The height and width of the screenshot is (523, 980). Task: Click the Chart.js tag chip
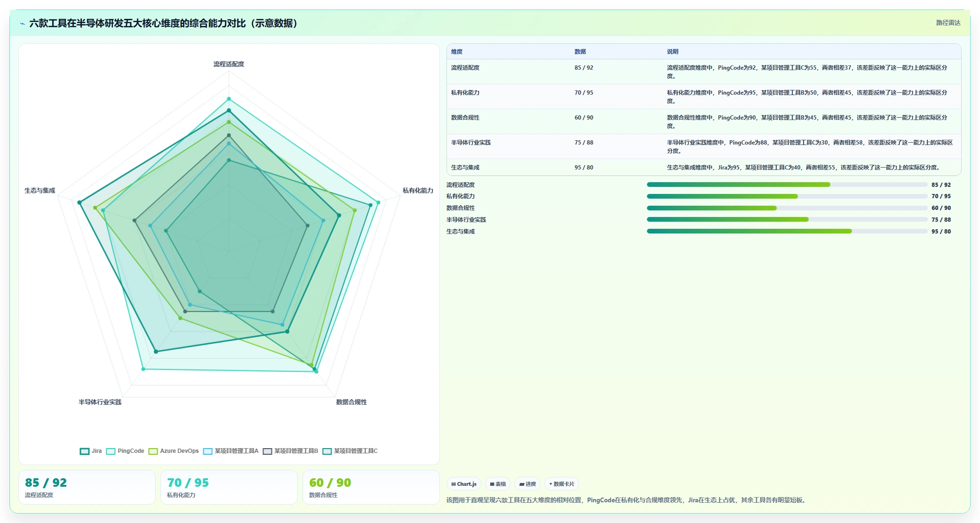(x=464, y=484)
